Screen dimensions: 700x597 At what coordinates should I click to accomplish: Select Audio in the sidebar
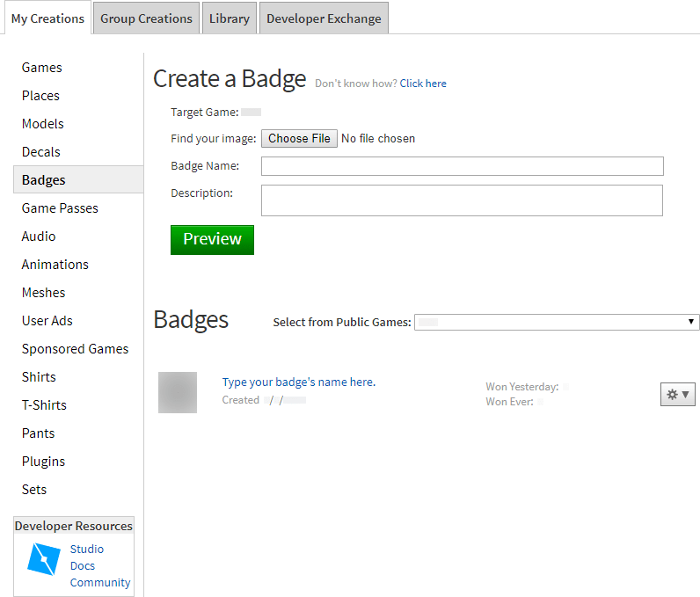(39, 236)
